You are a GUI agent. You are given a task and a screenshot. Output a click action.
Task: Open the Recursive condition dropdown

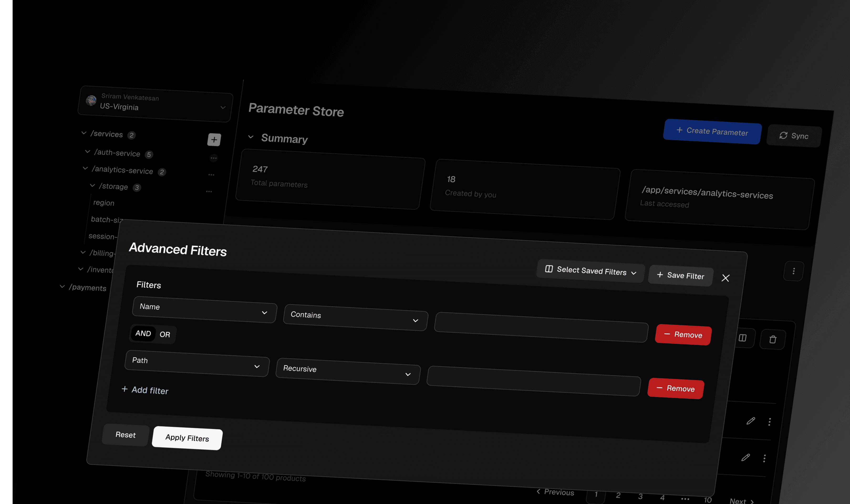[348, 371]
